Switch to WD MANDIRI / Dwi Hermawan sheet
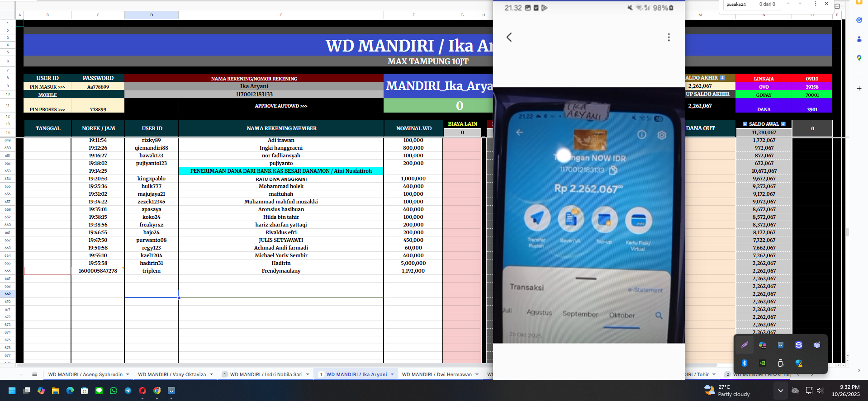This screenshot has width=868, height=401. (x=437, y=374)
